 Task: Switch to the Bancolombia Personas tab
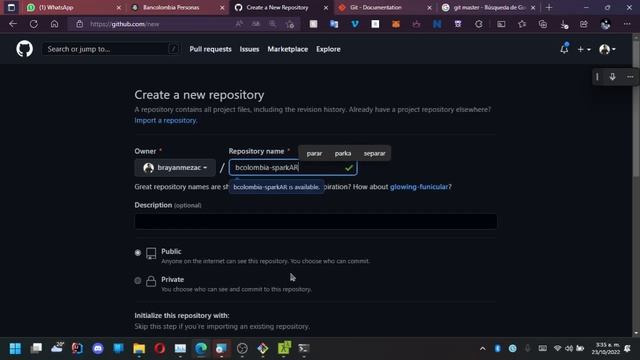pos(176,7)
